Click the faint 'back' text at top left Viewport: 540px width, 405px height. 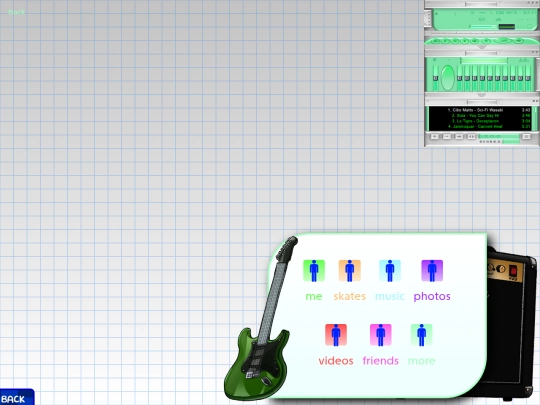click(16, 12)
